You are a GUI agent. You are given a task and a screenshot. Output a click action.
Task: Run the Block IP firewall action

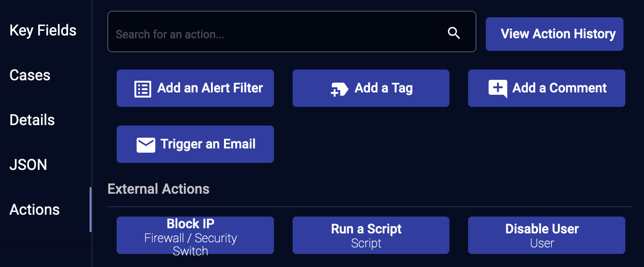[x=195, y=235]
